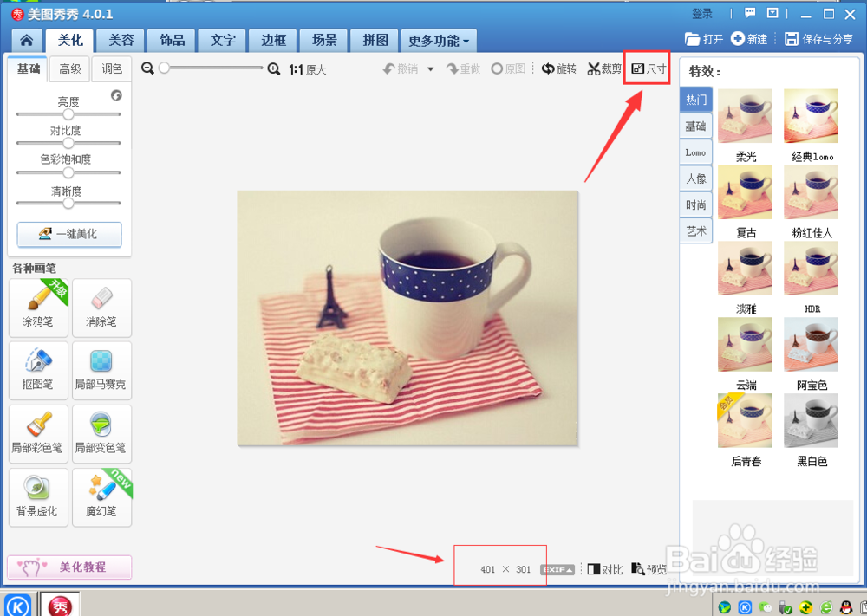Select the 消除笔 eraser tool
This screenshot has width=867, height=616.
point(101,308)
